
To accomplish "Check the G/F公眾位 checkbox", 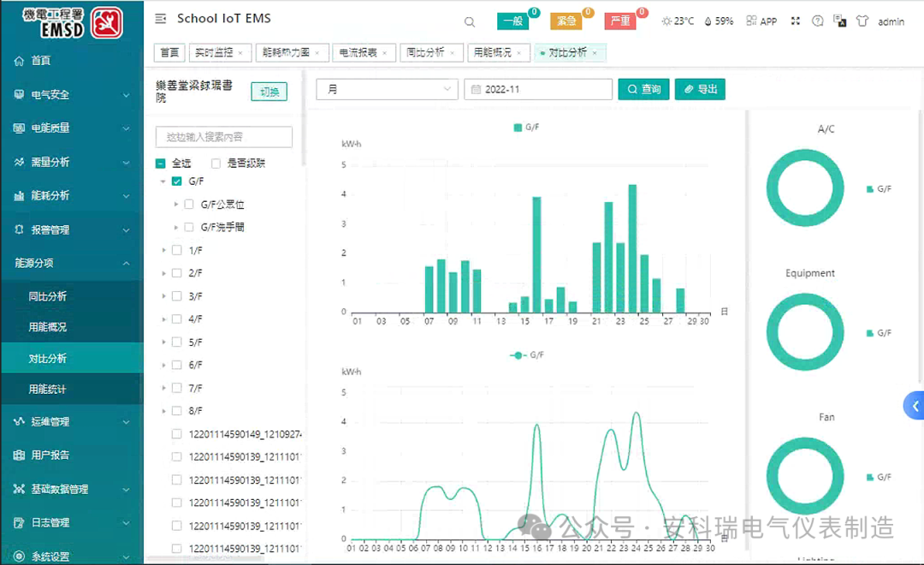I will 189,204.
